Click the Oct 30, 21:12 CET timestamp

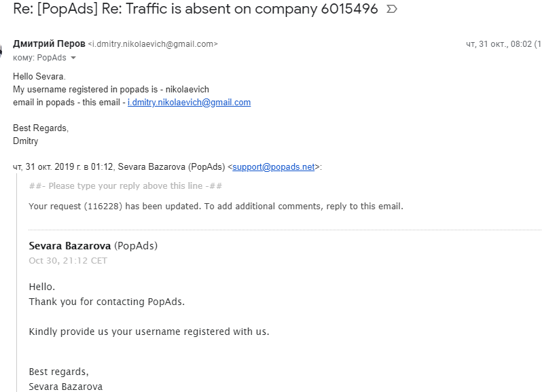(x=68, y=261)
